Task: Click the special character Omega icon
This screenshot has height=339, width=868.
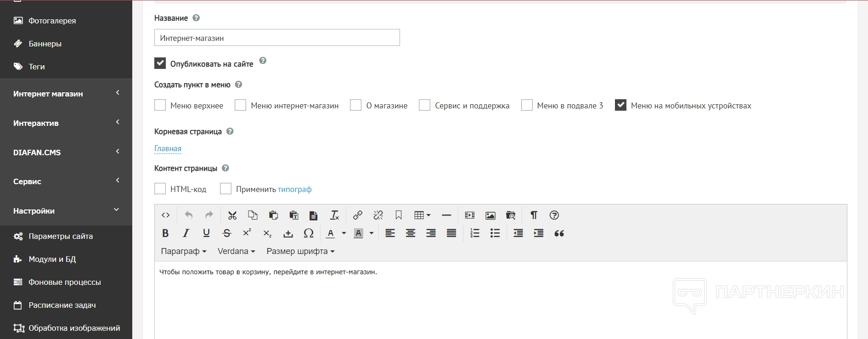Action: [309, 233]
